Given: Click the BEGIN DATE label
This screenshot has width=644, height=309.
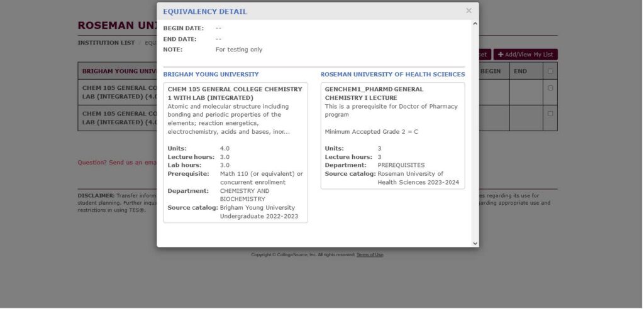Looking at the screenshot, I should 183,28.
